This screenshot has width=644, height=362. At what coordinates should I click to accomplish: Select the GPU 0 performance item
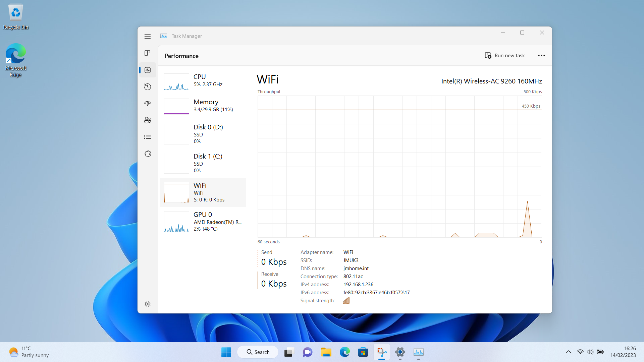pos(203,222)
